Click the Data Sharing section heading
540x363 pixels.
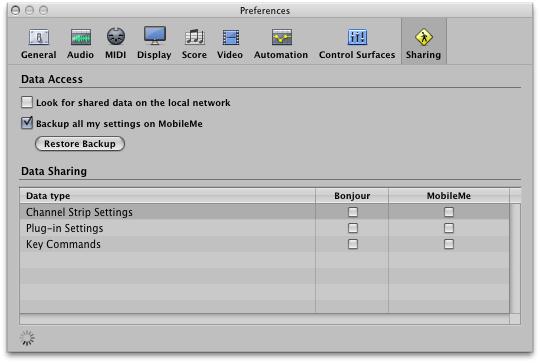pos(54,171)
